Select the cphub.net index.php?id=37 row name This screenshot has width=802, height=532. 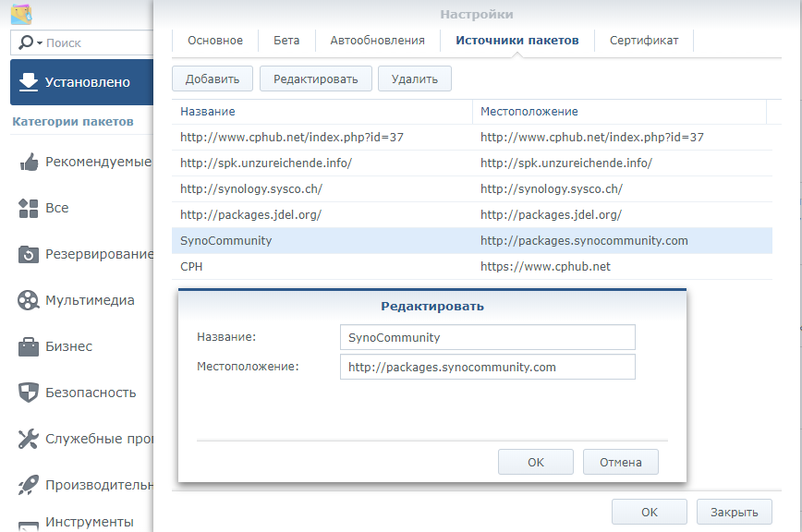[292, 137]
